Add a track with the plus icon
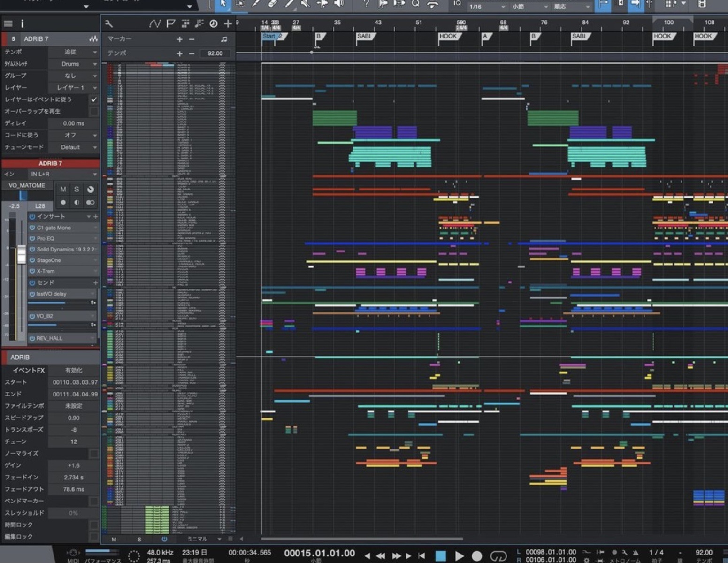The height and width of the screenshot is (563, 728). [228, 23]
